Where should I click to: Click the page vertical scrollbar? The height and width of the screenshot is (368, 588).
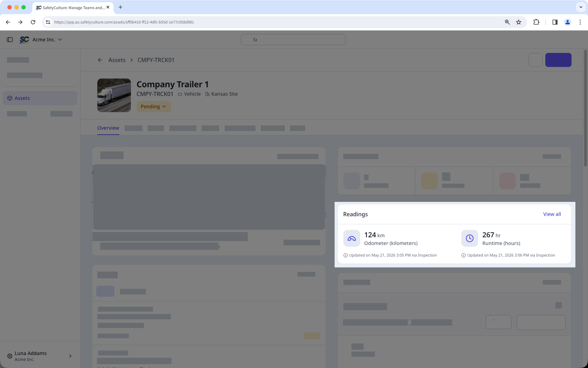(x=585, y=109)
